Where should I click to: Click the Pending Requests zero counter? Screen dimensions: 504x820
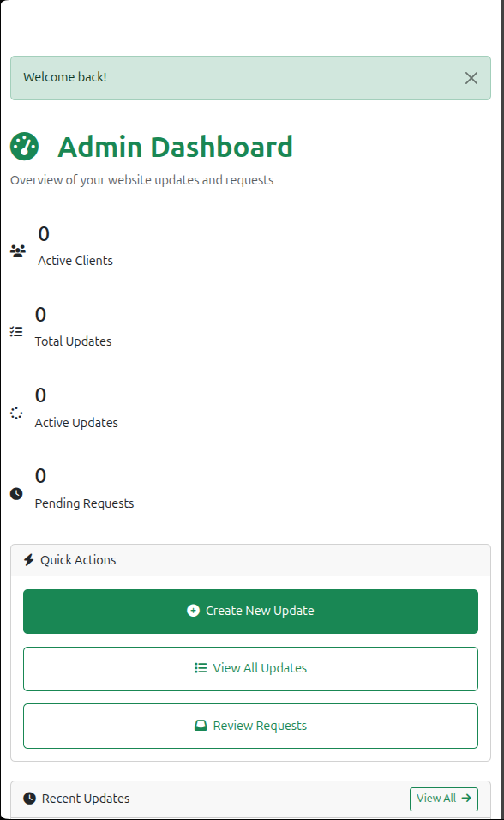point(40,475)
